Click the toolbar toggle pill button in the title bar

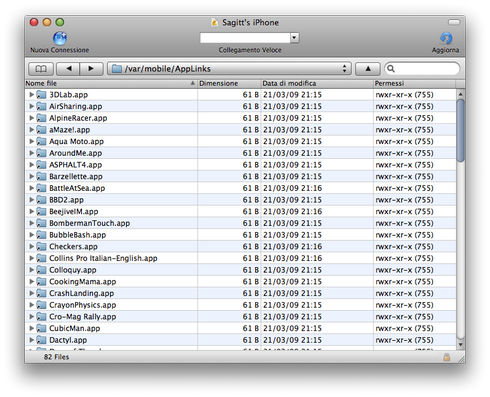tap(454, 22)
